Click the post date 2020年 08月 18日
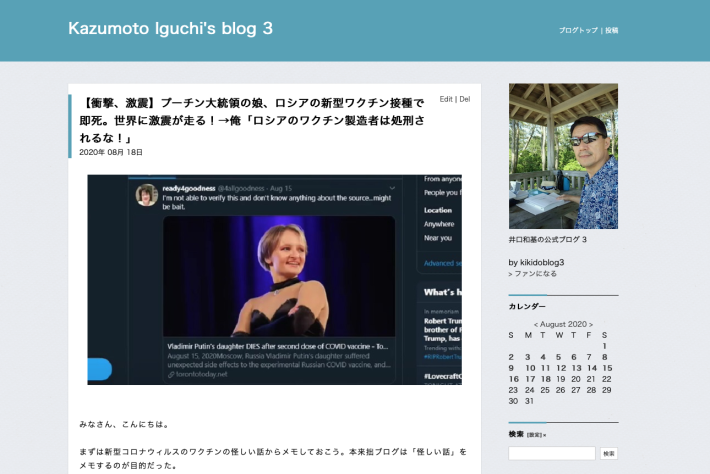The height and width of the screenshot is (474, 710). (x=111, y=152)
